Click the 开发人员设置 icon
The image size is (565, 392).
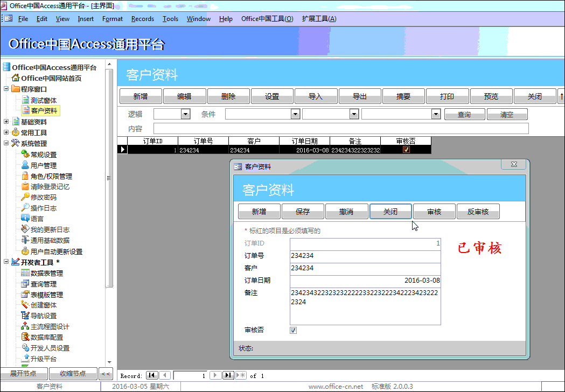[25, 348]
